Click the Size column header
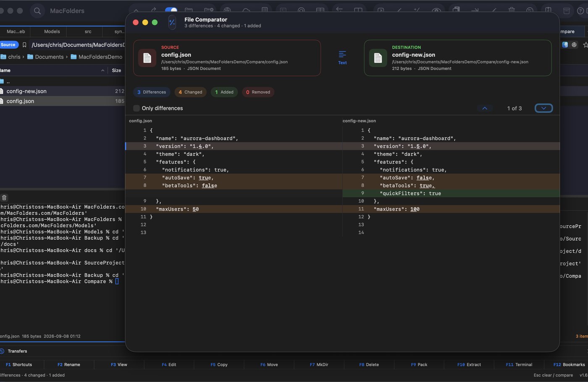This screenshot has width=588, height=382. click(x=116, y=71)
